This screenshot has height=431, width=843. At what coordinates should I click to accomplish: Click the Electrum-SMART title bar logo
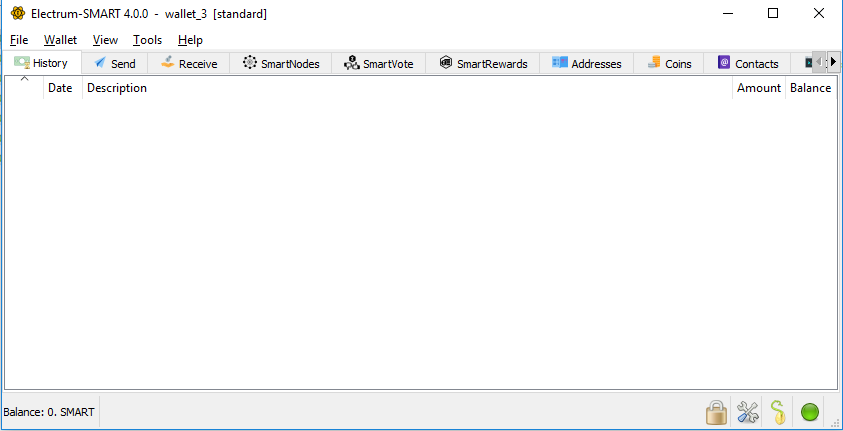18,13
